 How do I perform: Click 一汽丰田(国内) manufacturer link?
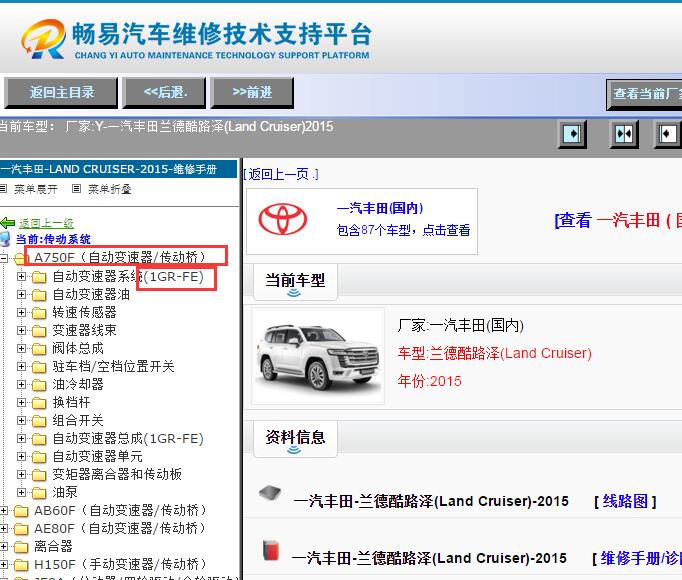pyautogui.click(x=380, y=208)
